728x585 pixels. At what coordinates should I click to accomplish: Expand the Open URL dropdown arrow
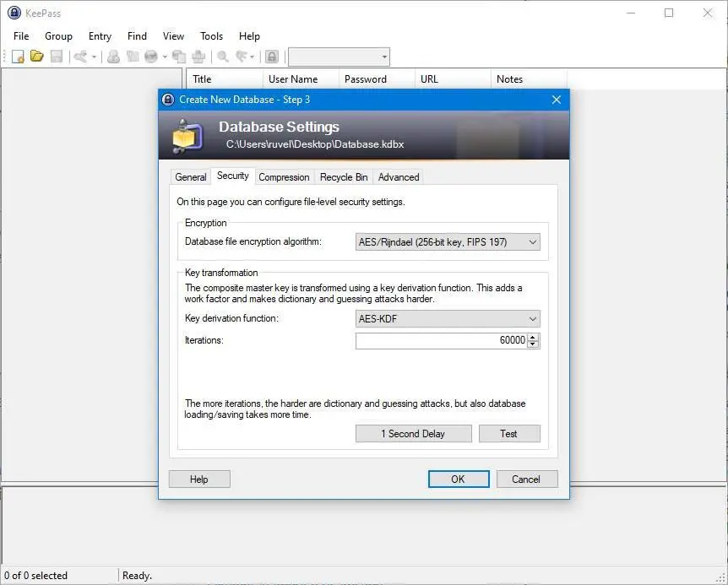point(165,57)
